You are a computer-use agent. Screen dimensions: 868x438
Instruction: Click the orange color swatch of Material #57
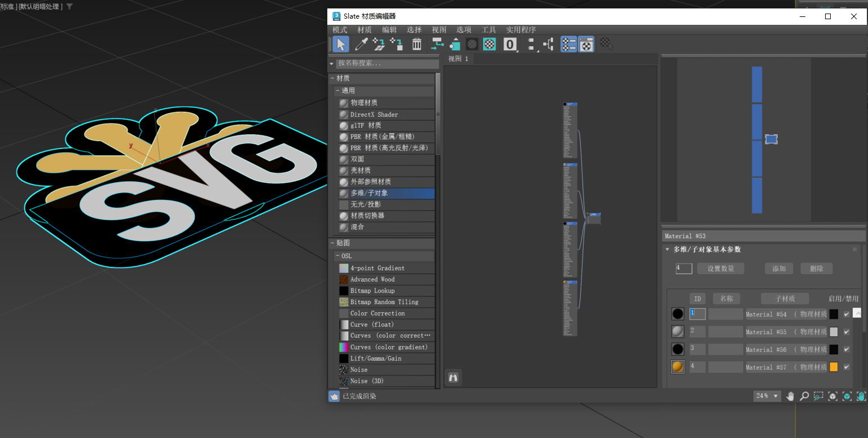834,367
